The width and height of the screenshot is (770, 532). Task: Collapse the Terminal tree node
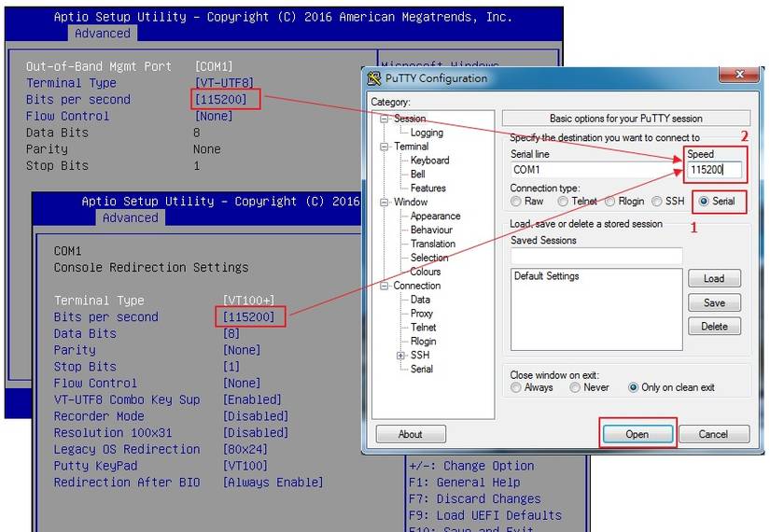click(384, 147)
